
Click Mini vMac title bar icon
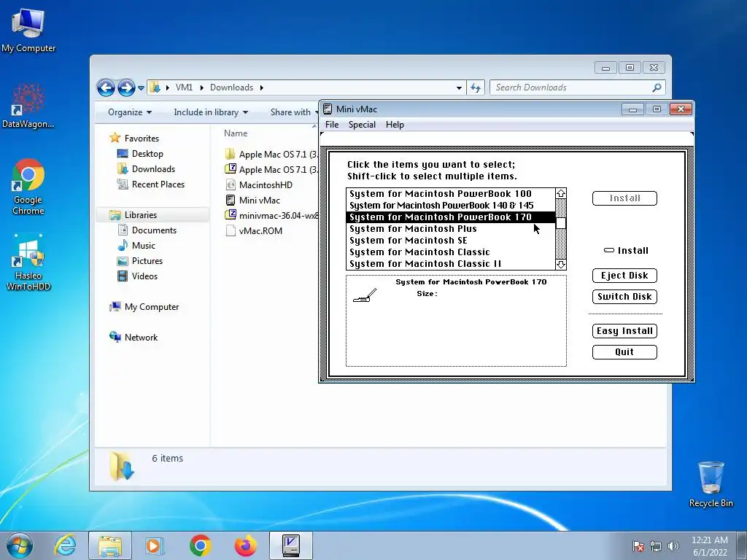[328, 109]
